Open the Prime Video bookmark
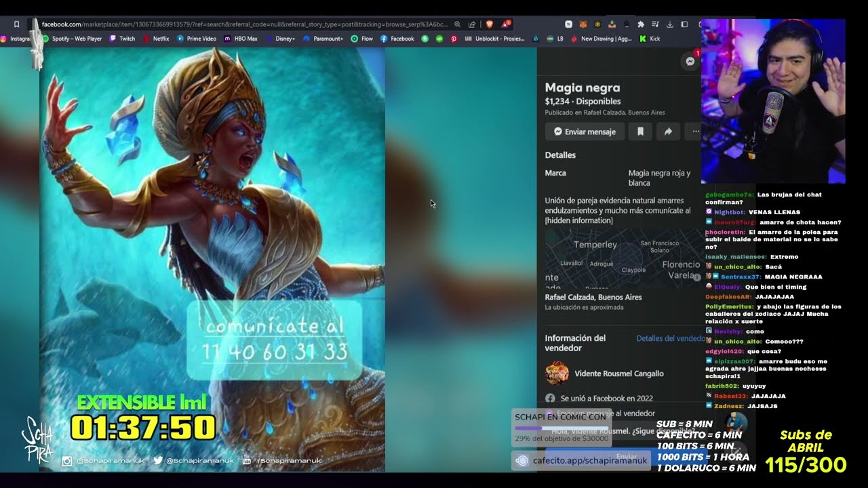868x488 pixels. (x=197, y=39)
